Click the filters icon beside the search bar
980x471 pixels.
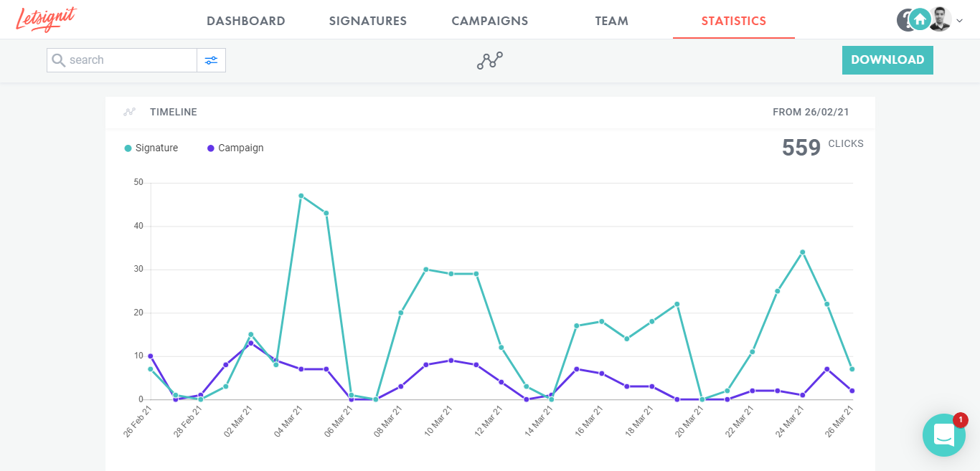[x=211, y=60]
